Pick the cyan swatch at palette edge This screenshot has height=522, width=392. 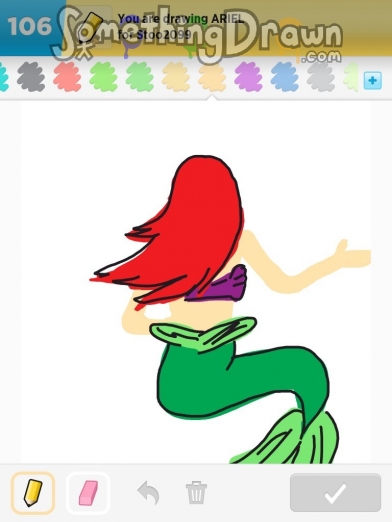3,77
